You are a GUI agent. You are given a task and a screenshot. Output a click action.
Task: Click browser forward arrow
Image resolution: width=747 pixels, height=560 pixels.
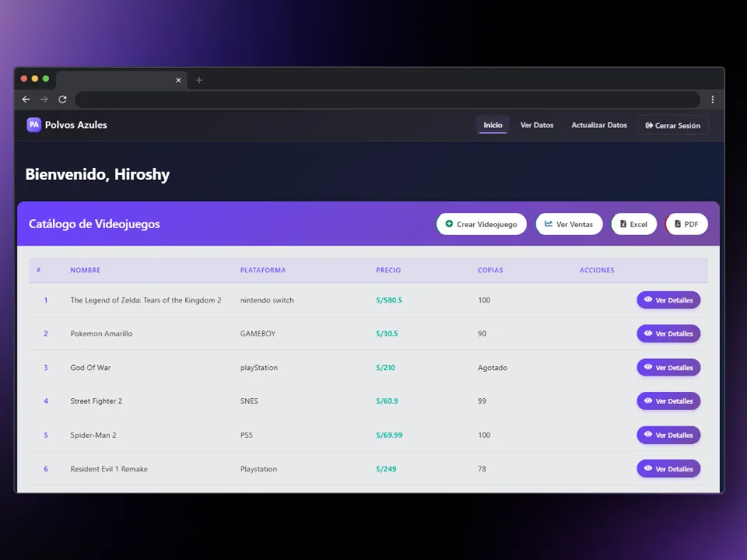44,100
